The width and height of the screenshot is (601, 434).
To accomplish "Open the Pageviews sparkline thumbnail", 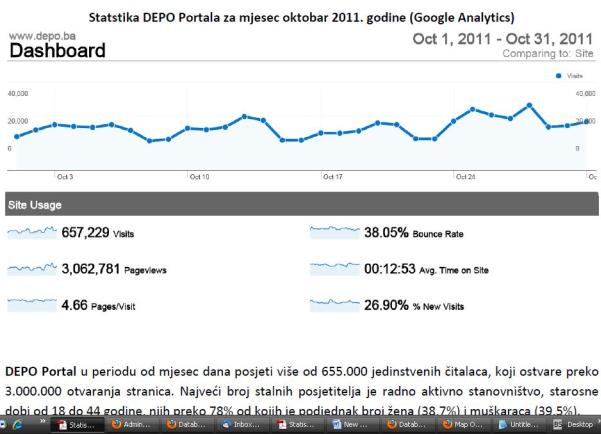I will click(x=32, y=269).
